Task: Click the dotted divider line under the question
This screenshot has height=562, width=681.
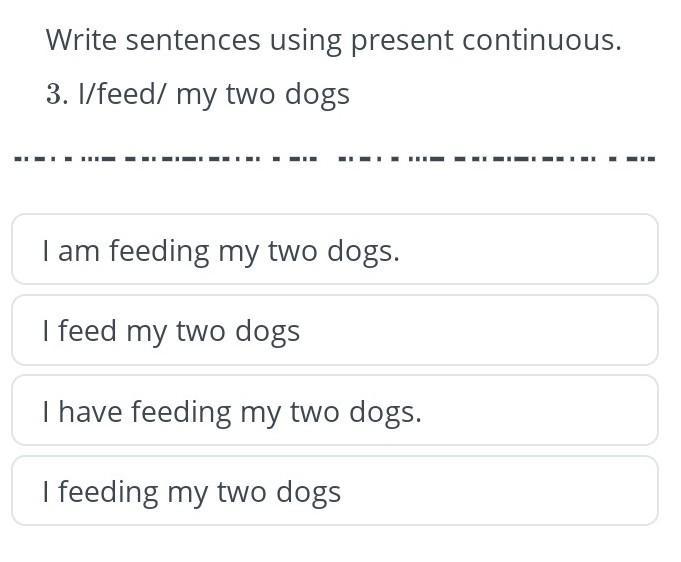Action: (333, 158)
